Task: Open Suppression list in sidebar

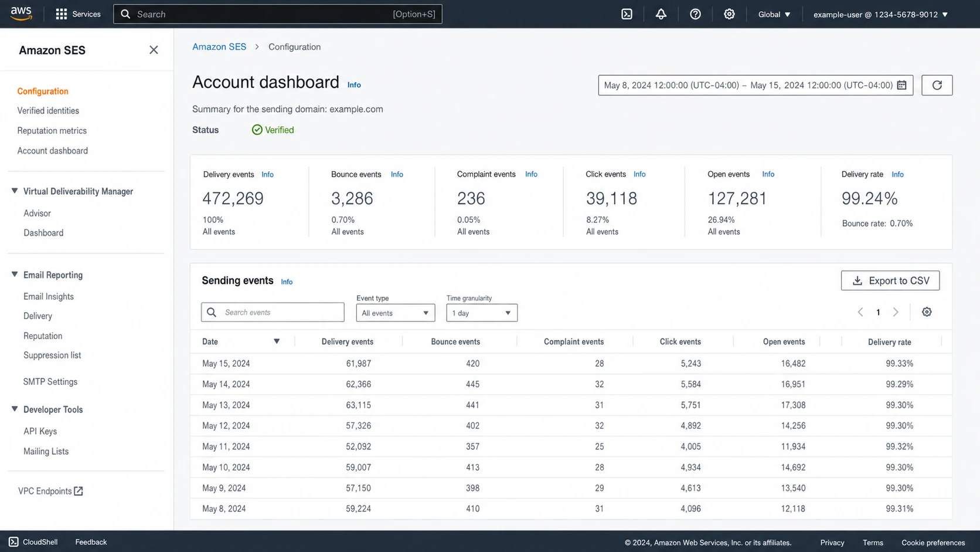Action: 52,355
